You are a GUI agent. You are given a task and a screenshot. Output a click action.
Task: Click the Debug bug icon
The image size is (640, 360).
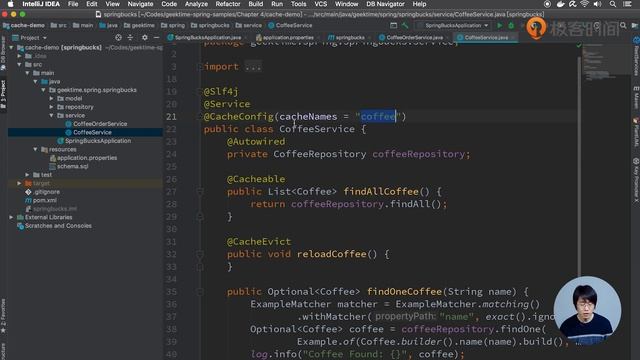511,25
